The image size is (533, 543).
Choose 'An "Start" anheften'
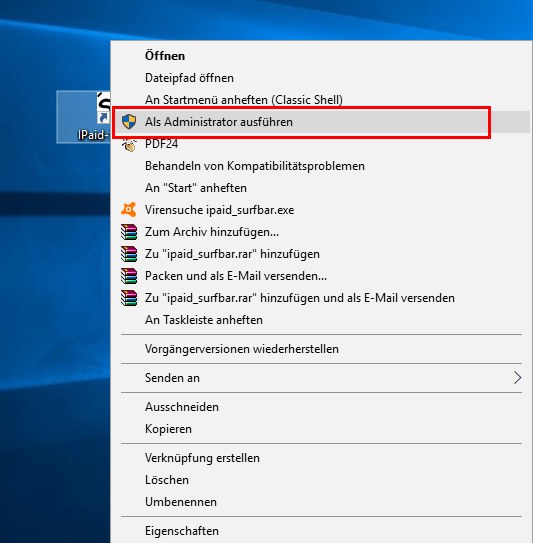(196, 188)
